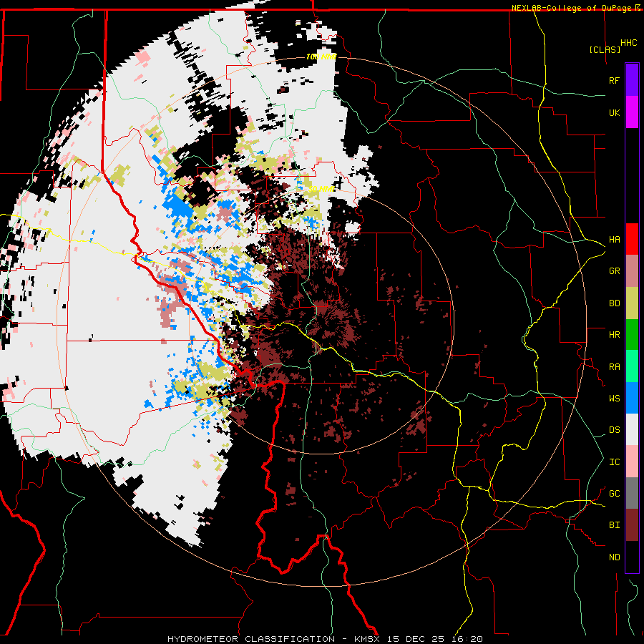
Task: Click the HA legend label
Action: (614, 239)
